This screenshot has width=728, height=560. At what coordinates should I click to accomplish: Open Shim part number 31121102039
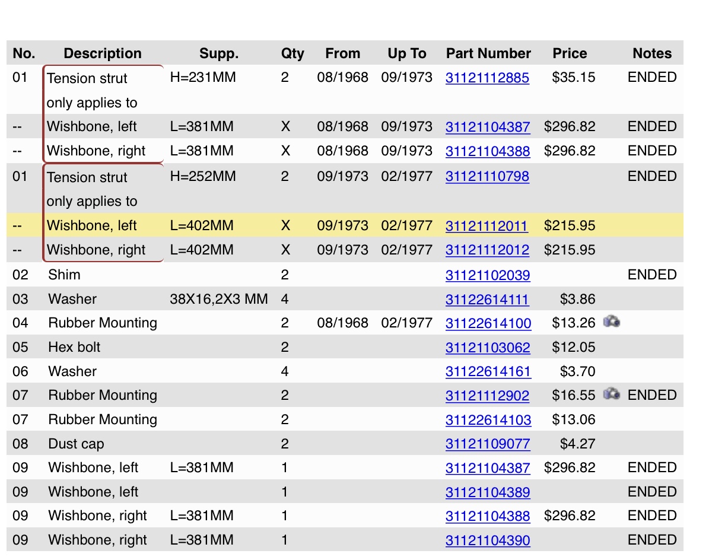click(x=488, y=275)
